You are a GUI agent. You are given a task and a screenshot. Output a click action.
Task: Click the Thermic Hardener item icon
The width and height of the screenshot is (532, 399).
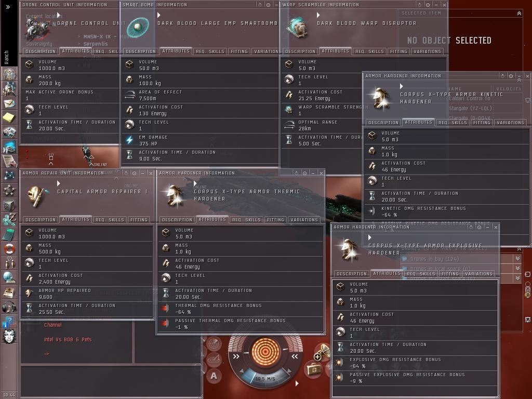pos(175,196)
